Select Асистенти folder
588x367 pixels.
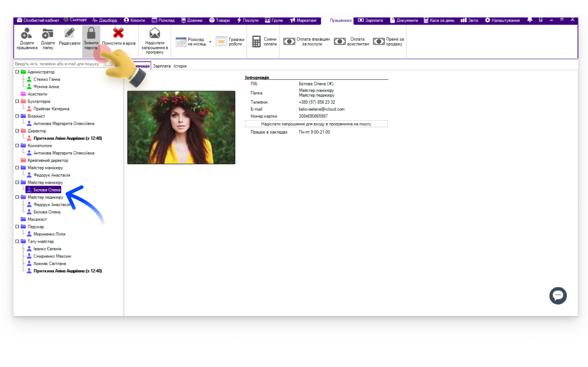pos(37,94)
